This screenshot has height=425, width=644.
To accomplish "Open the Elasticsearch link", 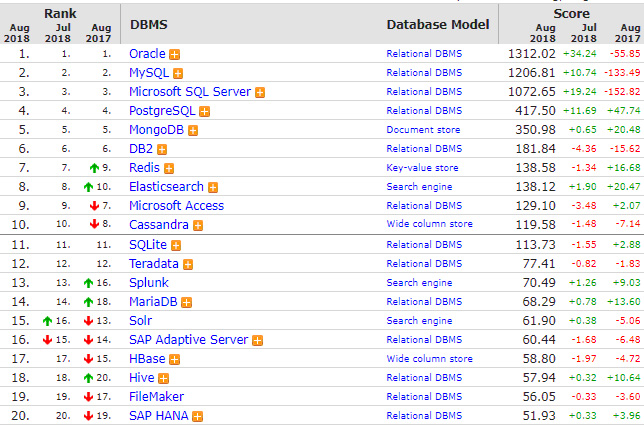I will [166, 187].
